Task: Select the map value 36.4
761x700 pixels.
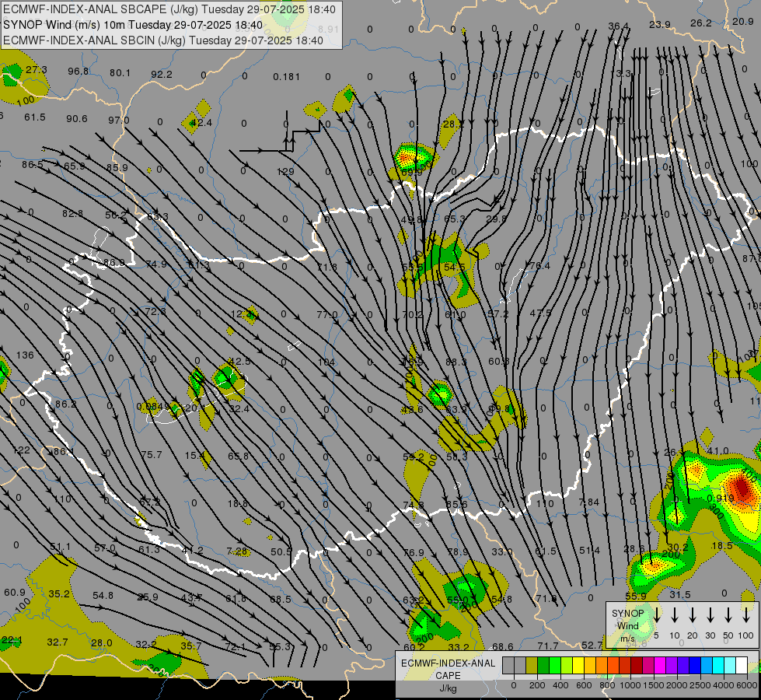Action: point(618,26)
